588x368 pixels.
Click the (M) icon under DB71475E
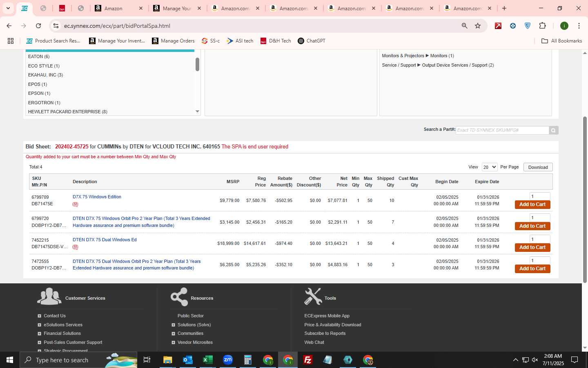(x=75, y=204)
